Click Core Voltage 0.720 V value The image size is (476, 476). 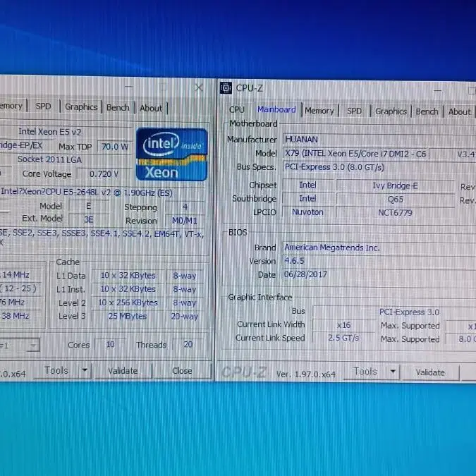104,174
